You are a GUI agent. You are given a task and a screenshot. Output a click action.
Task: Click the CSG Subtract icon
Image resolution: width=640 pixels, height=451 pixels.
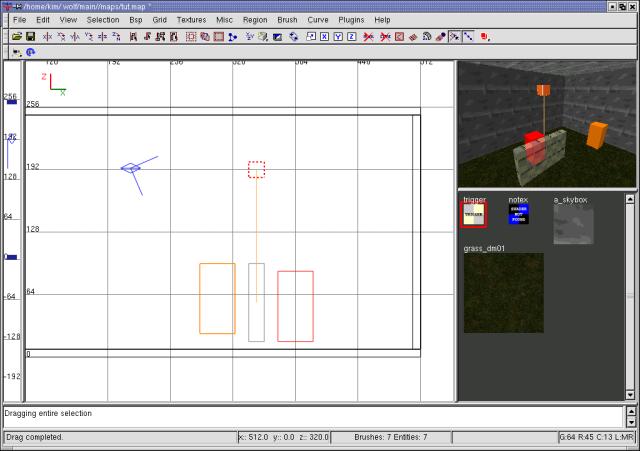(x=205, y=37)
